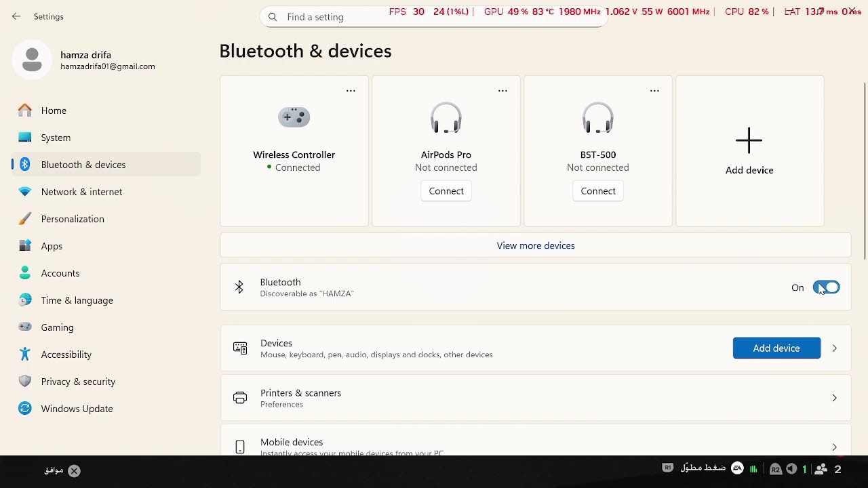Expand the Mobile devices chevron
This screenshot has height=488, width=868.
tap(835, 447)
